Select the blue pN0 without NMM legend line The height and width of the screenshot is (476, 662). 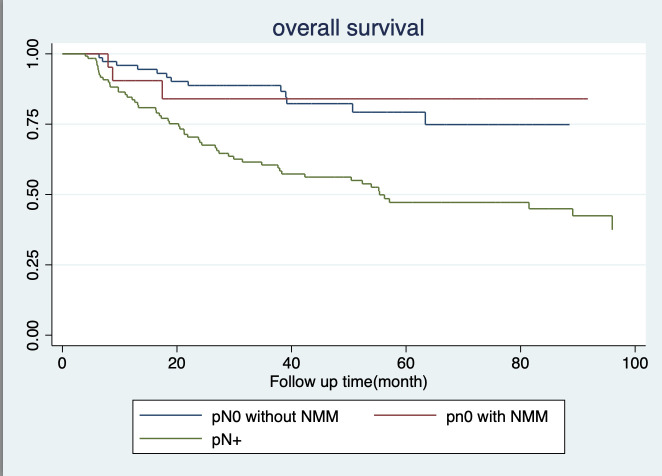(x=171, y=416)
